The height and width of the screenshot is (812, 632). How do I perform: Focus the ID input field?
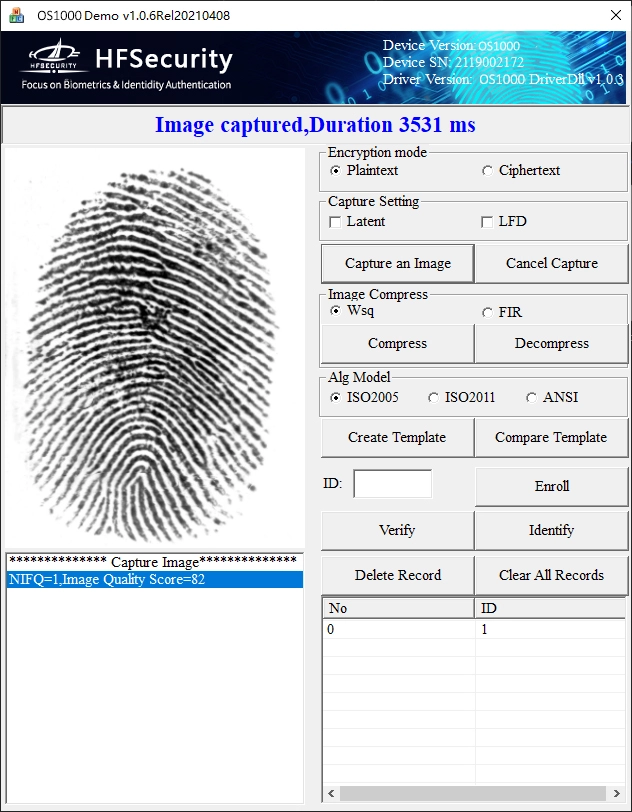[x=393, y=484]
